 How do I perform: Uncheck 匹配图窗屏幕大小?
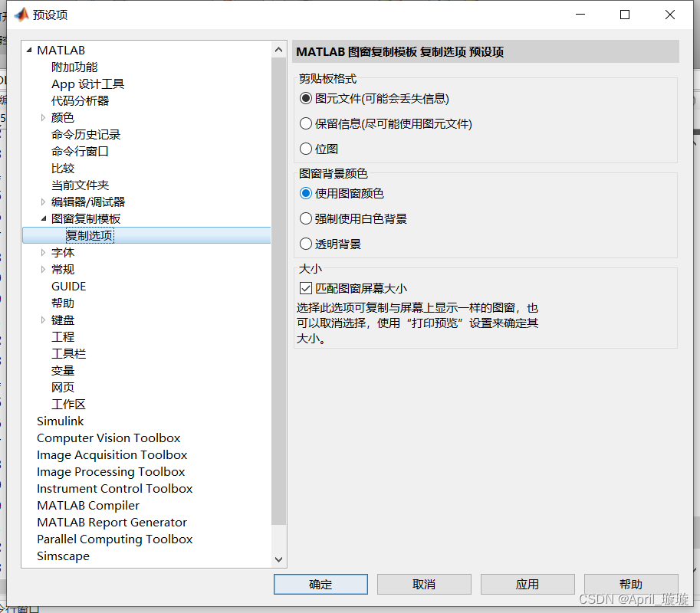coord(306,287)
